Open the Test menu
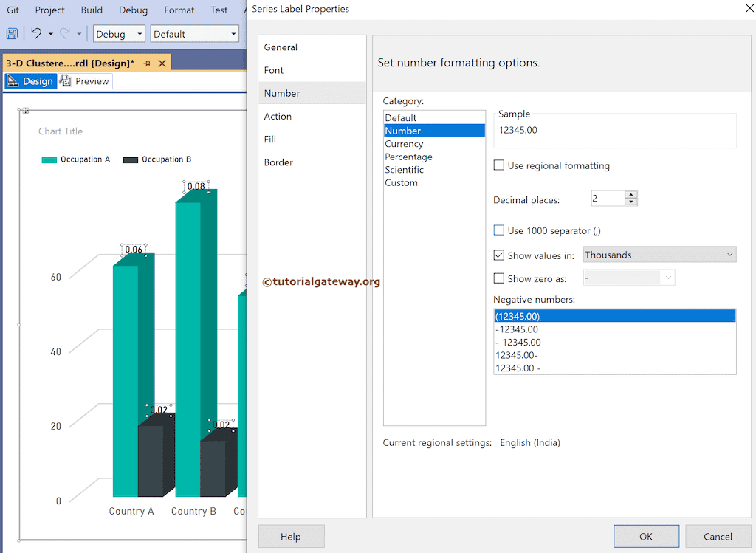 pos(219,10)
